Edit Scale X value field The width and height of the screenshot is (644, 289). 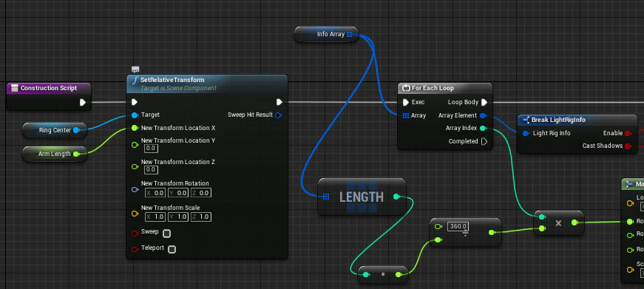tap(155, 217)
